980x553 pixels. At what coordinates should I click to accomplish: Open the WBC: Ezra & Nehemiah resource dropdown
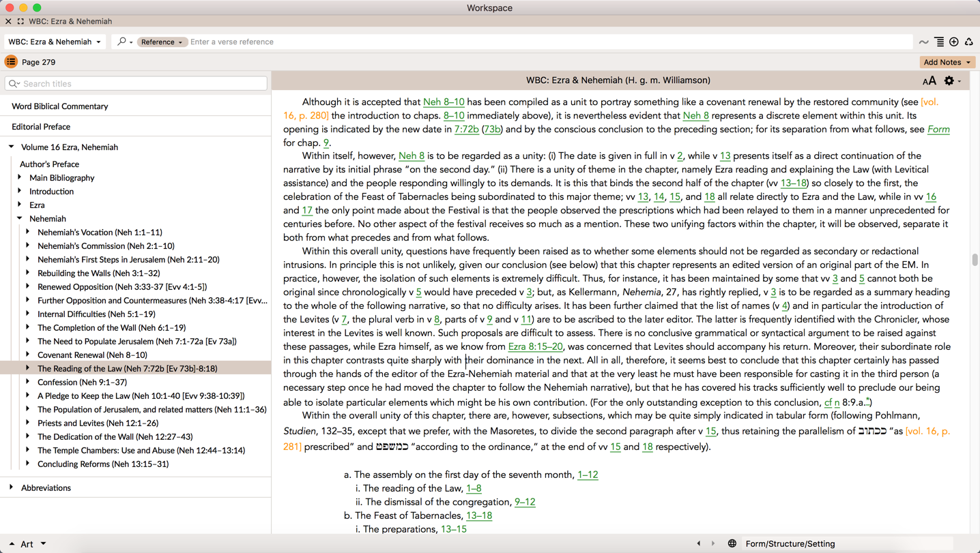click(x=55, y=42)
